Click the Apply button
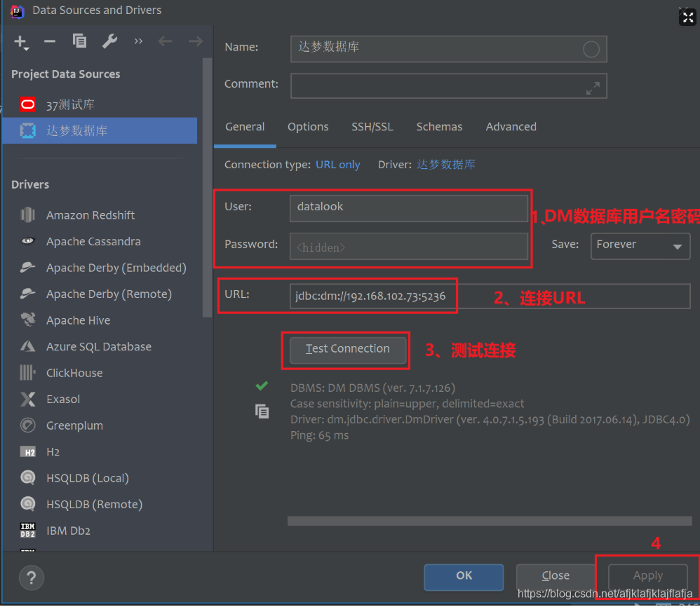 click(x=648, y=577)
